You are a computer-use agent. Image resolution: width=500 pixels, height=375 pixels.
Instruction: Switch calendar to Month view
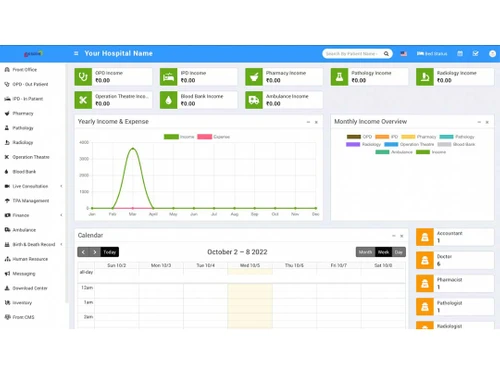tap(365, 252)
